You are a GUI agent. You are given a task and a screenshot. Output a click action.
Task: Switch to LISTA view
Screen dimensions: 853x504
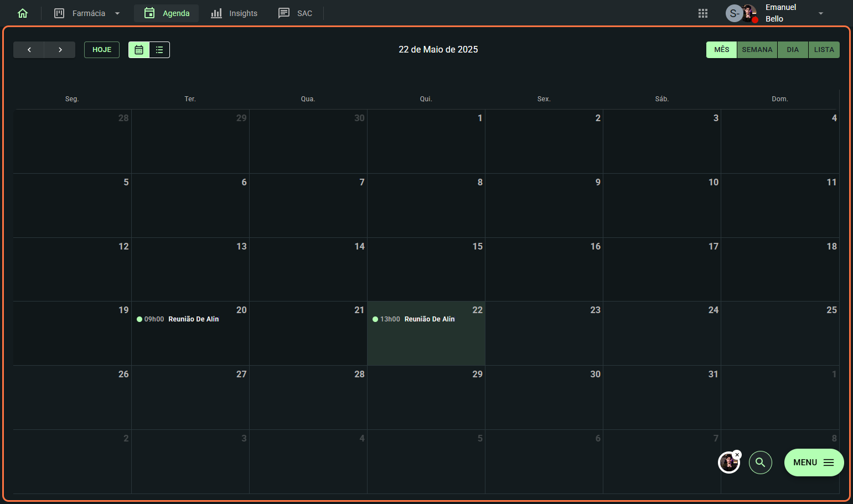(824, 50)
